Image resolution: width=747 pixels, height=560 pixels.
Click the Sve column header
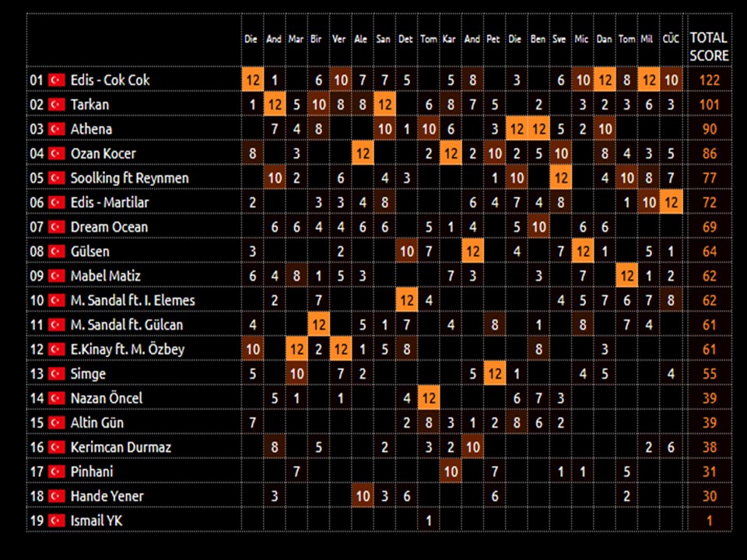tap(559, 39)
